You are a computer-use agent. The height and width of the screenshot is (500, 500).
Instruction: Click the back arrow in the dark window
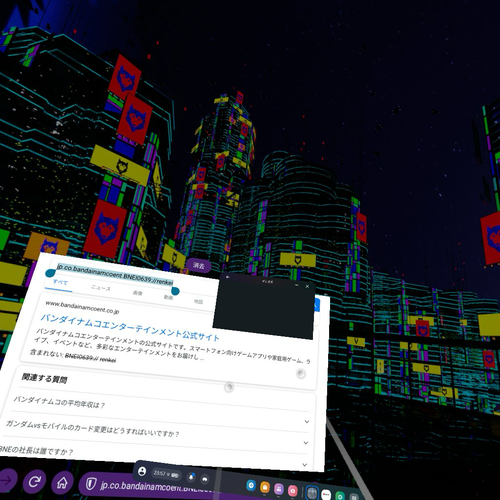(x=228, y=277)
